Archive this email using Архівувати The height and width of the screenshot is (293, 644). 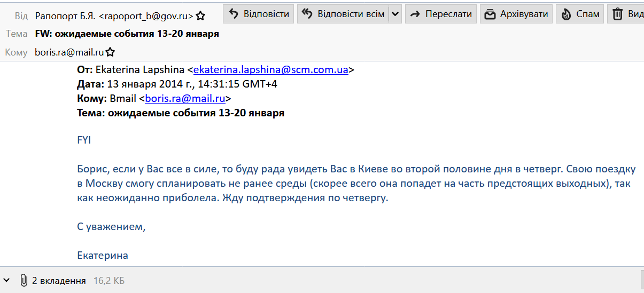pyautogui.click(x=516, y=14)
